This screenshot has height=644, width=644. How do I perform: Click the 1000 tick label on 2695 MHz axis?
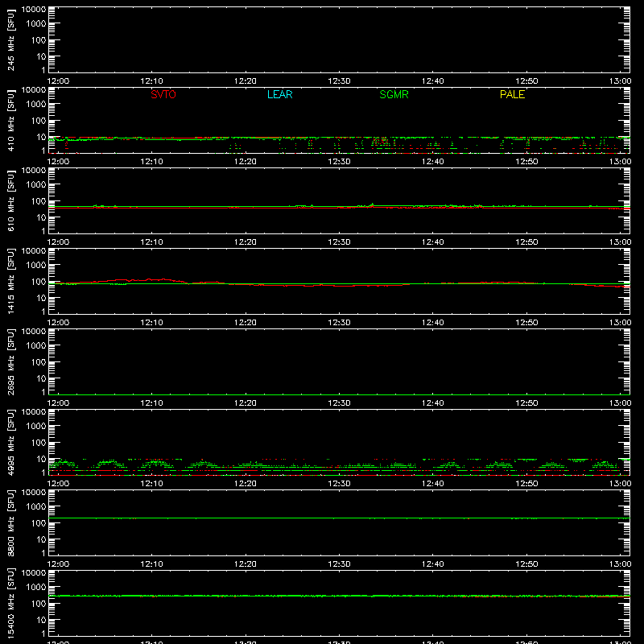click(x=37, y=346)
